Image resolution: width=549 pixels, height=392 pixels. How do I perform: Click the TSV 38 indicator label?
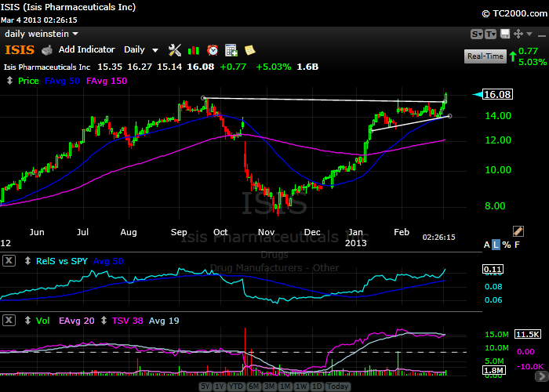point(127,321)
